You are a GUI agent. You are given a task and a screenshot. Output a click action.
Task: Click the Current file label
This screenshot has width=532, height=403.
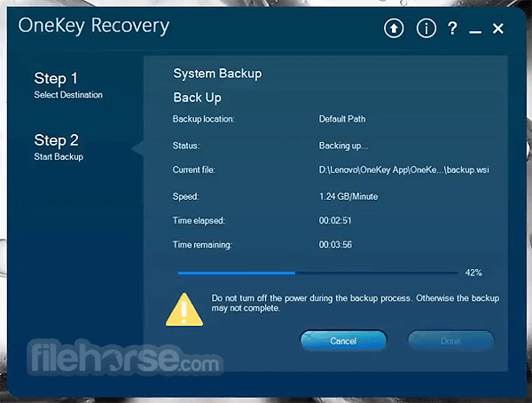(x=193, y=170)
